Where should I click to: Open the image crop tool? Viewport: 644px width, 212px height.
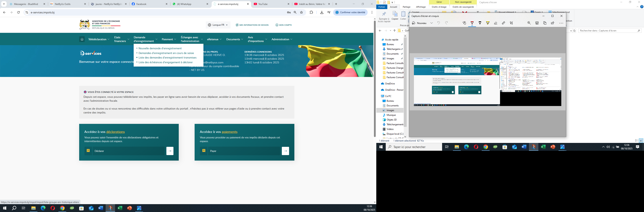point(512,23)
